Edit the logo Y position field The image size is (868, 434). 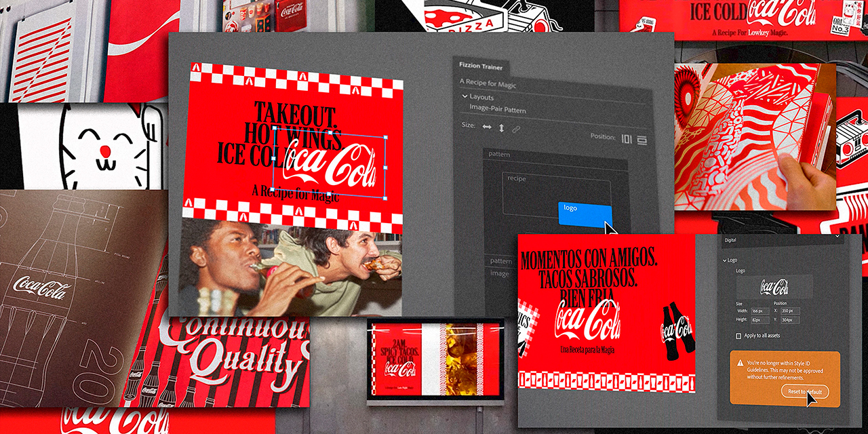(791, 319)
